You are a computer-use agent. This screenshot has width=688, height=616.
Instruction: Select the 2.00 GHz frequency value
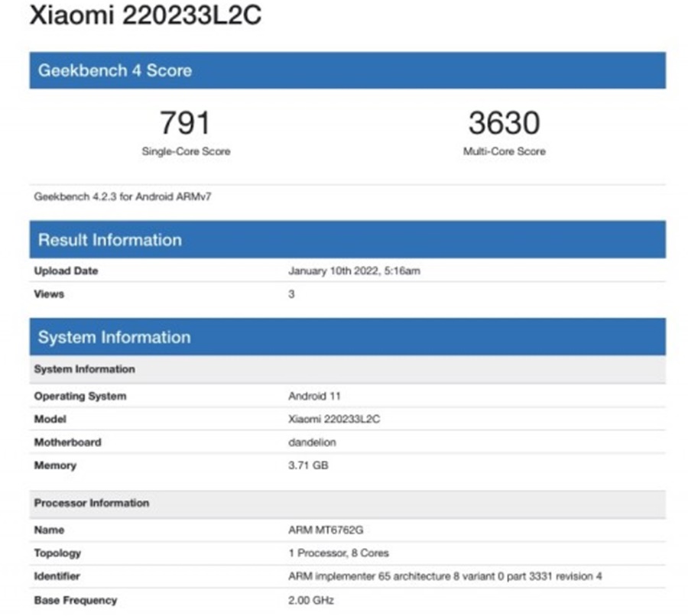[311, 600]
